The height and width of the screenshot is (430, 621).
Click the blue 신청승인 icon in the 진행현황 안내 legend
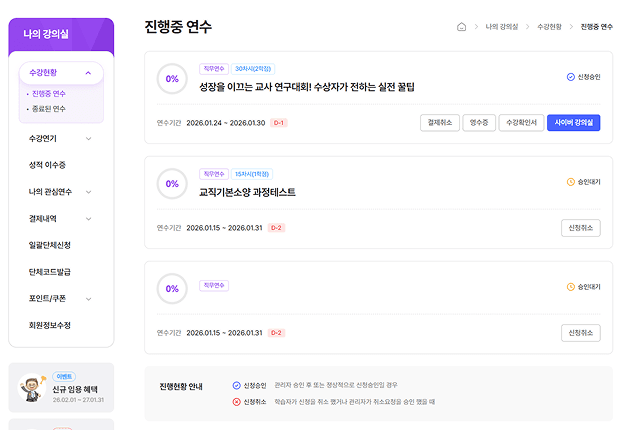point(237,385)
